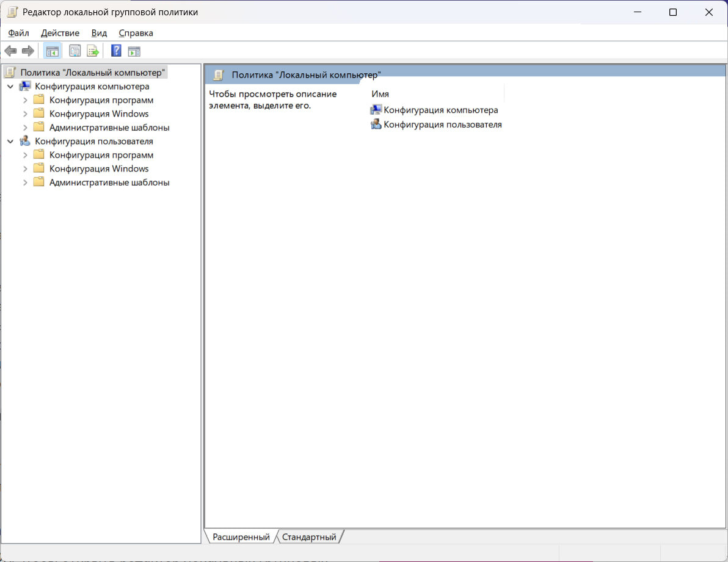Open Help via blue question mark icon

(x=116, y=51)
